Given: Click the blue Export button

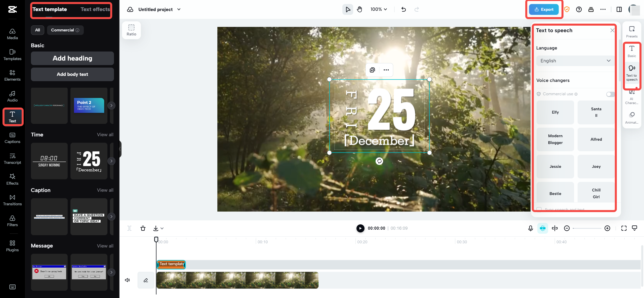Looking at the screenshot, I should tap(544, 10).
